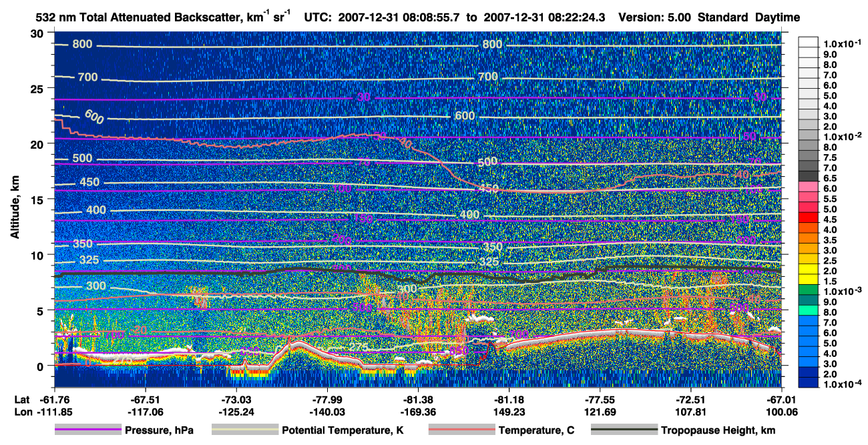Click the magenta Pressure legend line sample
The height and width of the screenshot is (445, 868).
click(87, 430)
